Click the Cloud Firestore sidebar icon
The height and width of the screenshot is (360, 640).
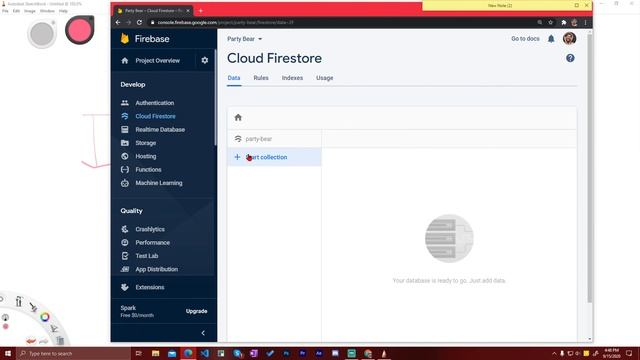pos(125,116)
